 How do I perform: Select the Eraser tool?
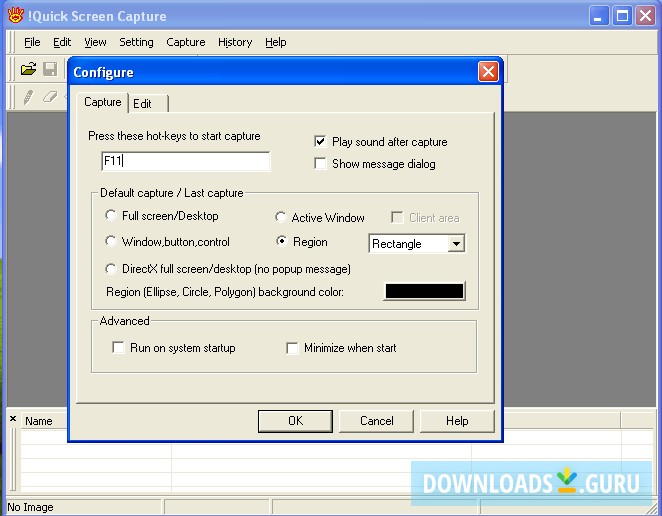pyautogui.click(x=50, y=97)
